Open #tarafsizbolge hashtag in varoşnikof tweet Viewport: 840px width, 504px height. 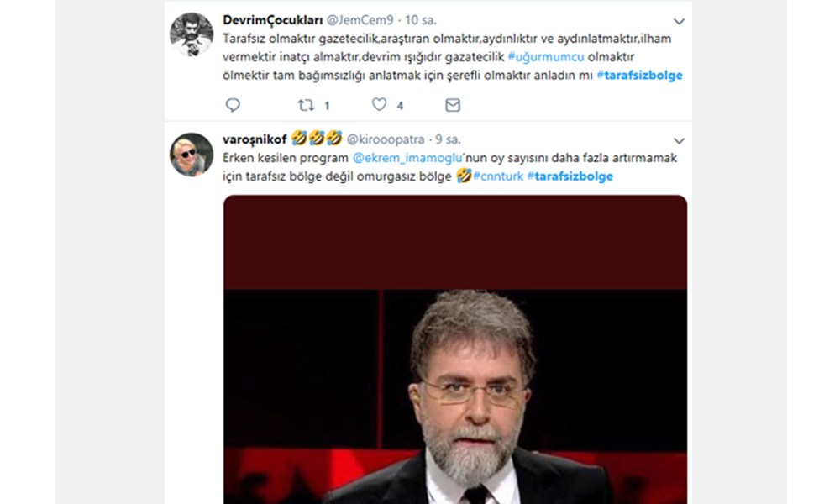570,176
